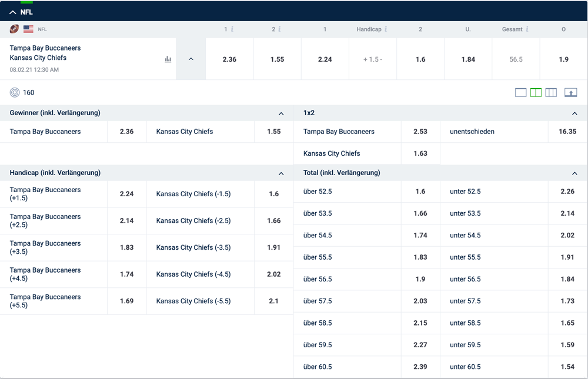Viewport: 588px width, 379px height.
Task: Switch to single-column layout view
Action: [x=520, y=93]
